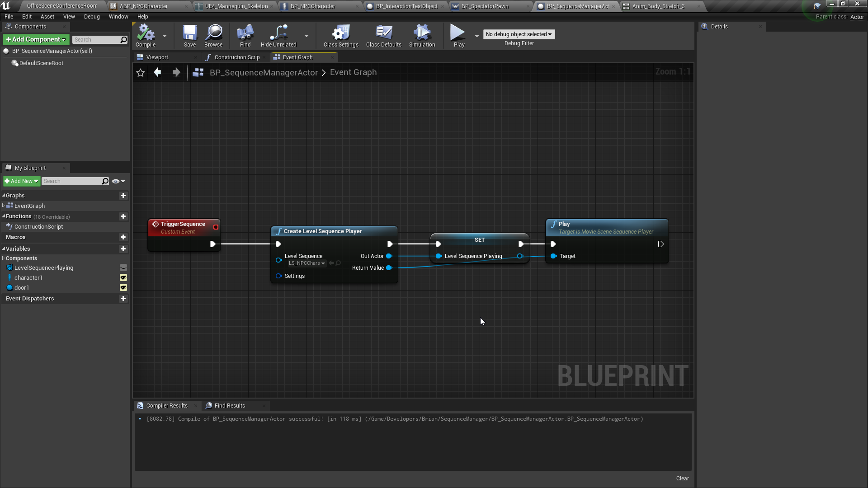Viewport: 868px width, 488px height.
Task: Open Class Defaults
Action: tap(383, 36)
